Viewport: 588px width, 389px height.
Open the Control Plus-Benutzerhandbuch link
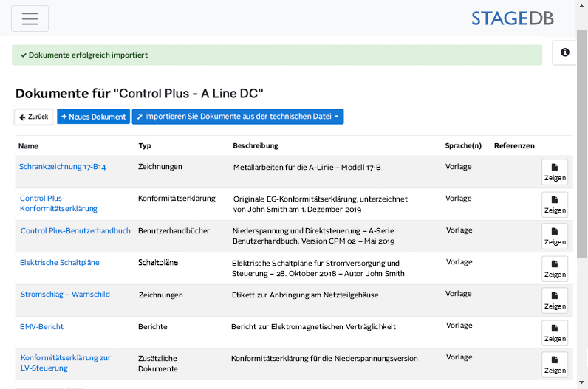tap(75, 231)
